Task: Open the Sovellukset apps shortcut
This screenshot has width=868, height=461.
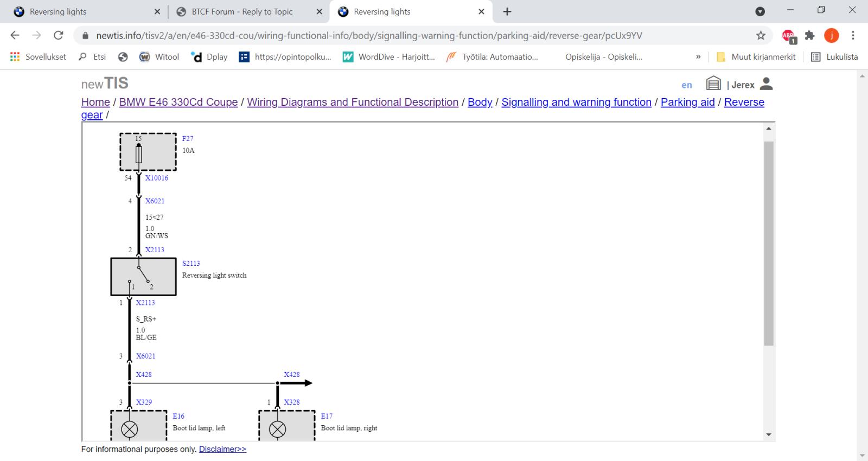Action: 38,56
